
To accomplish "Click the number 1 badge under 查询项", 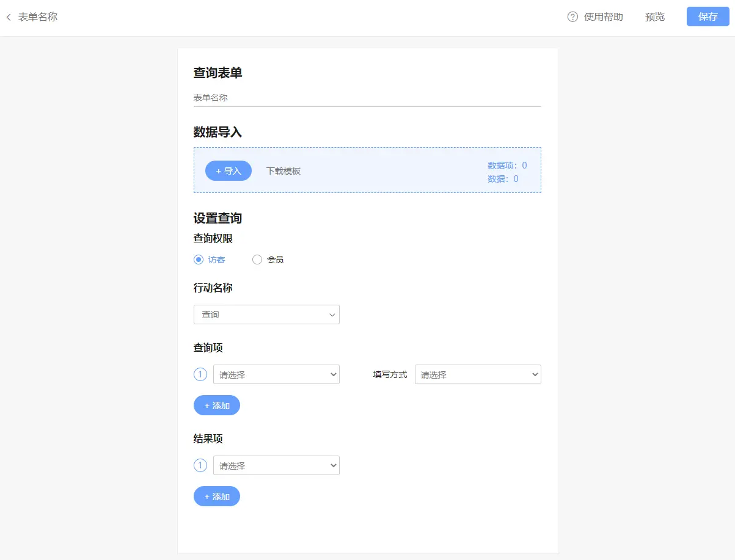I will coord(200,374).
